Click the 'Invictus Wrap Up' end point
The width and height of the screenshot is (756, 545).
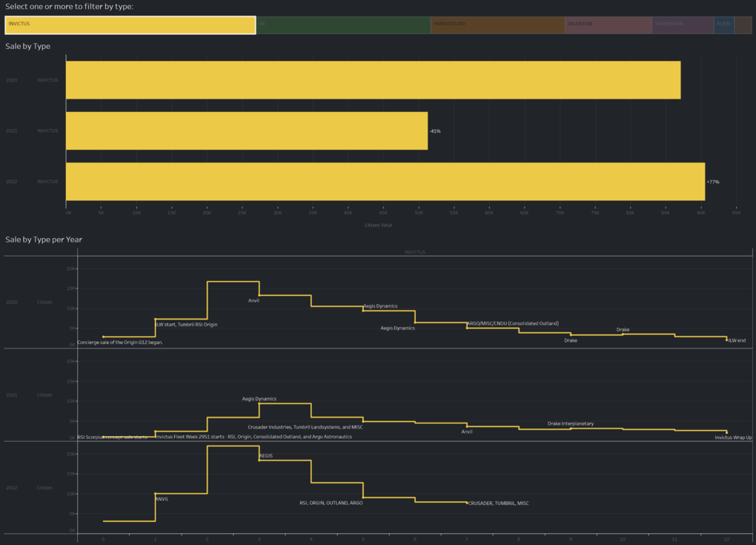point(726,432)
